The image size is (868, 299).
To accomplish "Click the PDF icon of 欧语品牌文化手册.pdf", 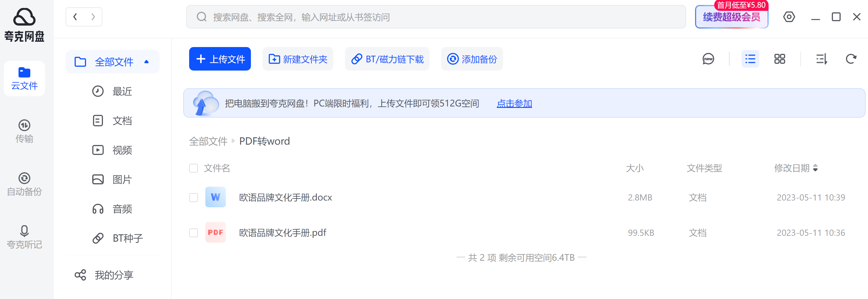I will coord(216,232).
